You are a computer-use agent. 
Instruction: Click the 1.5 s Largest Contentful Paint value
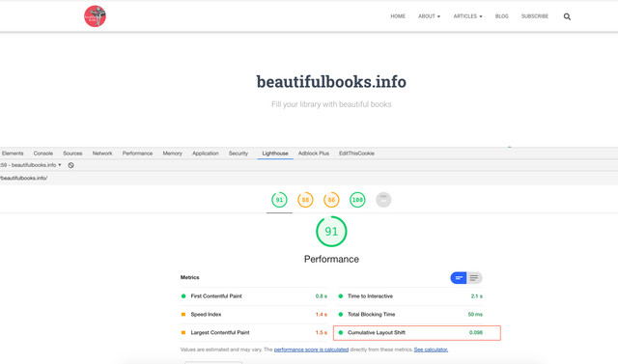tap(322, 332)
